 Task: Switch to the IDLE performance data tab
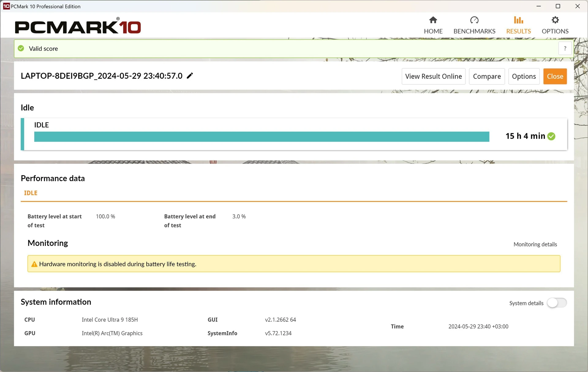click(x=31, y=193)
